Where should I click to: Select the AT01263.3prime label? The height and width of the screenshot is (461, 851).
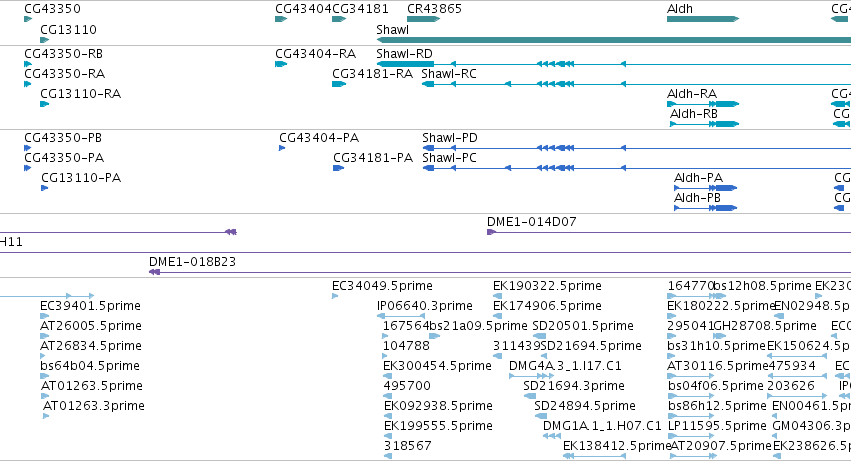coord(93,407)
